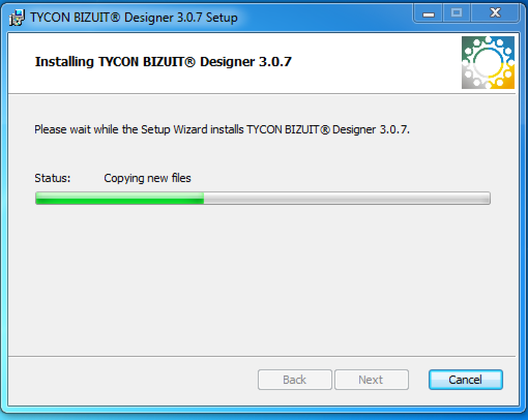The width and height of the screenshot is (528, 420).
Task: Click empty footer area left of Back
Action: pos(131,380)
